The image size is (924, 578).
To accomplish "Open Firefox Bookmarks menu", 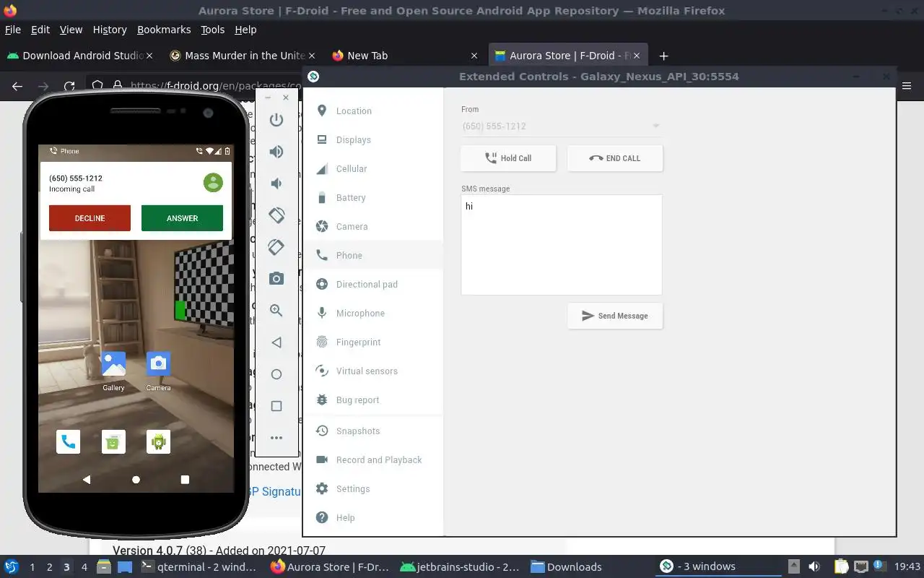I will 164,30.
